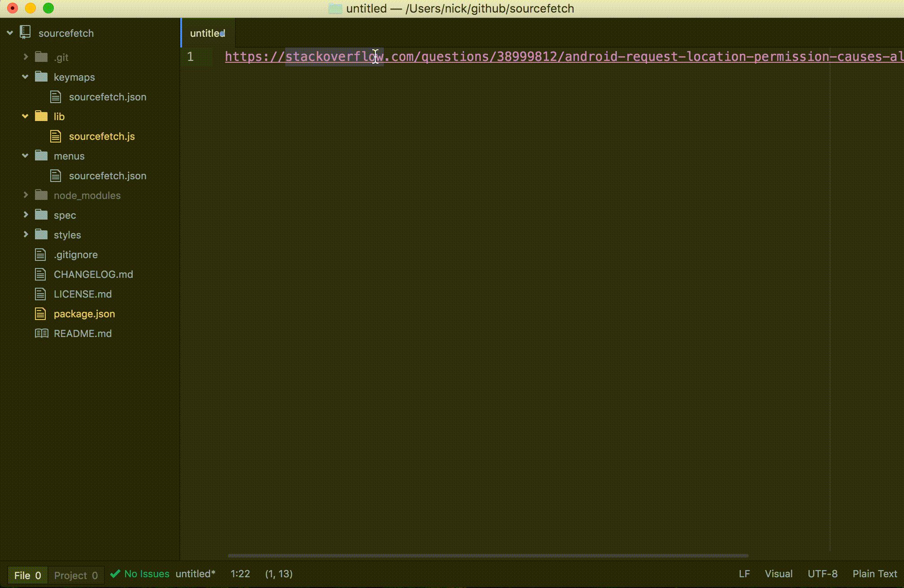904x588 pixels.
Task: Click the README.md book icon
Action: tap(41, 333)
